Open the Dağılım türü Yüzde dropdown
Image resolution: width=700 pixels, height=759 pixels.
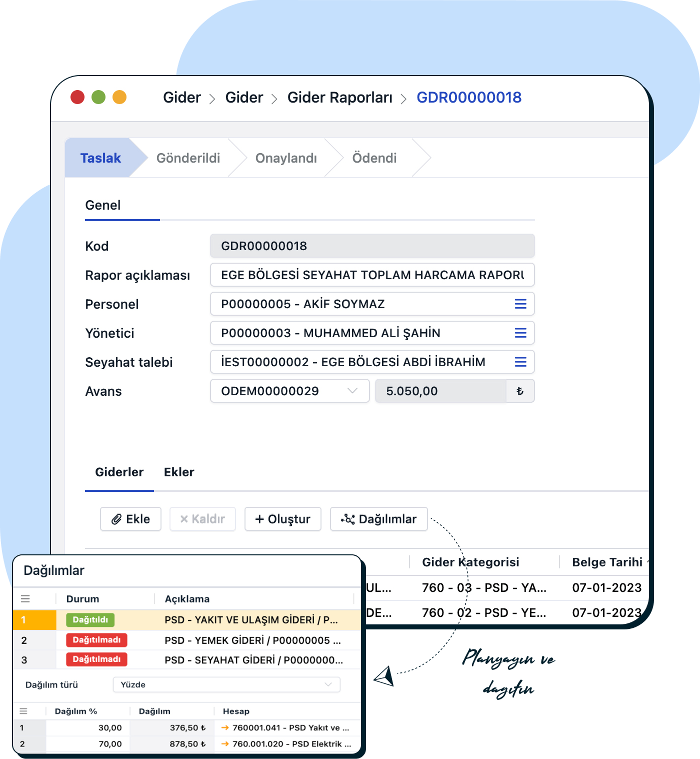[328, 684]
